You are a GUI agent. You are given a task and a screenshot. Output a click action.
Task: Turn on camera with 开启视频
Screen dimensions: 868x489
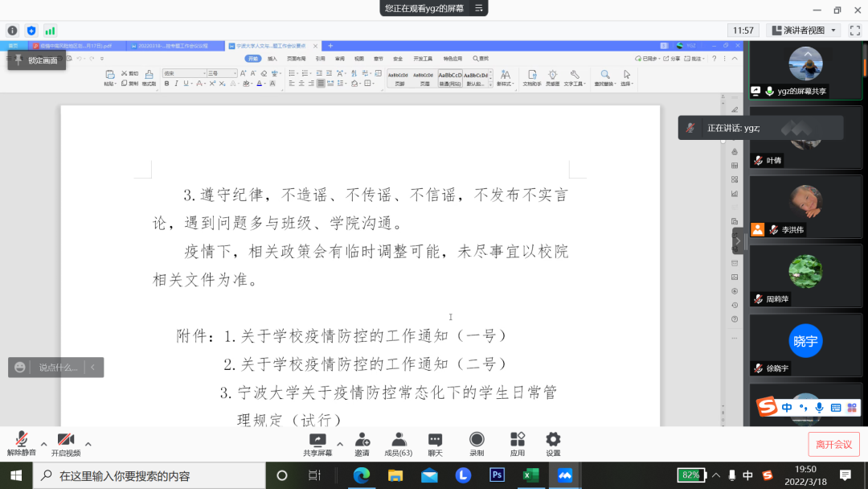[x=66, y=442]
